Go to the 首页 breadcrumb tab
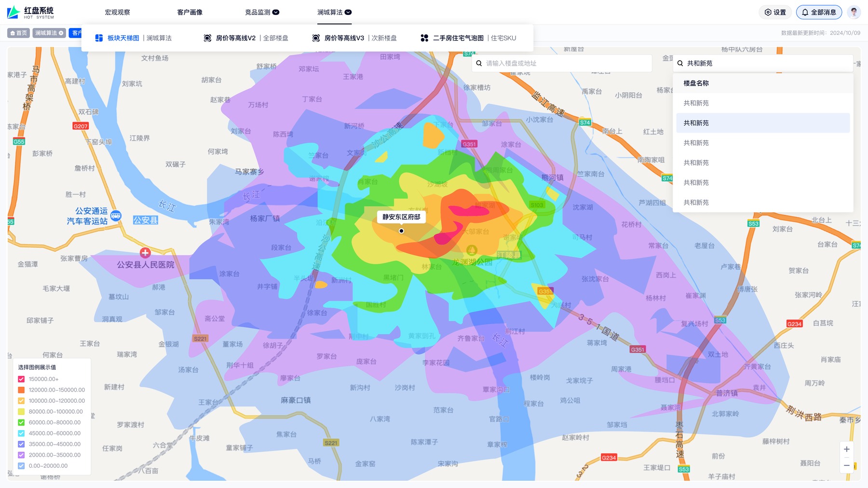The image size is (868, 488). (x=19, y=33)
